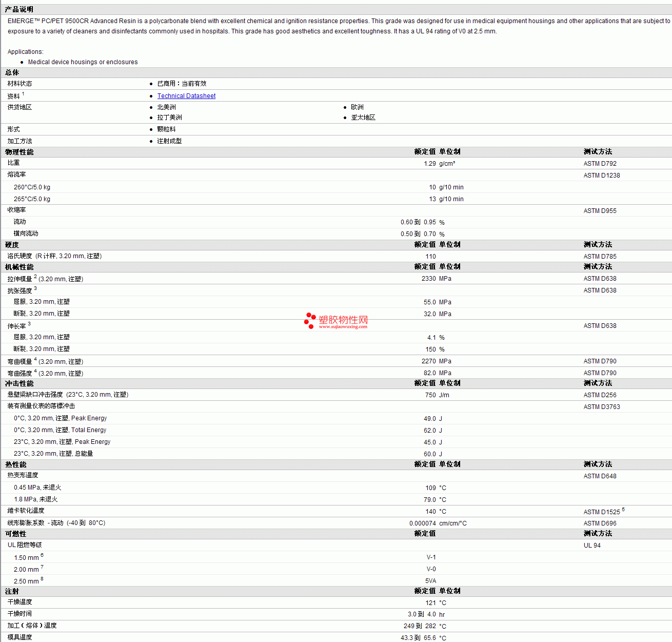Click the 0°C Total Energy value 62.0
The height and width of the screenshot is (642, 672).
pyautogui.click(x=430, y=431)
